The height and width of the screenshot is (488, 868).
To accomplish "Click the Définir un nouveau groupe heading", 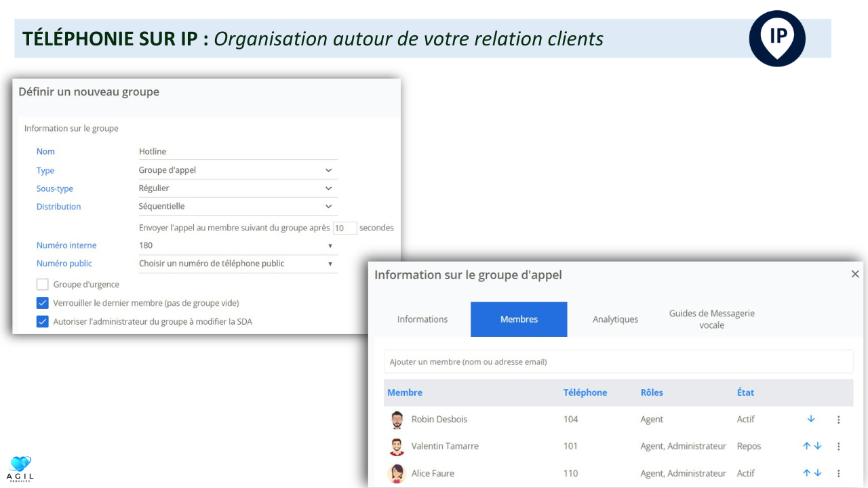I will 89,91.
